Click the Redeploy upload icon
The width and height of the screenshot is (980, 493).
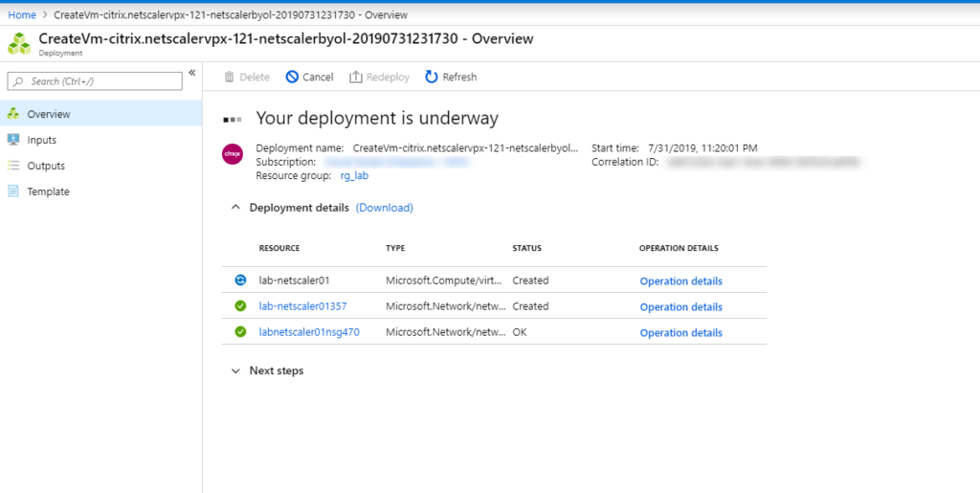coord(356,77)
